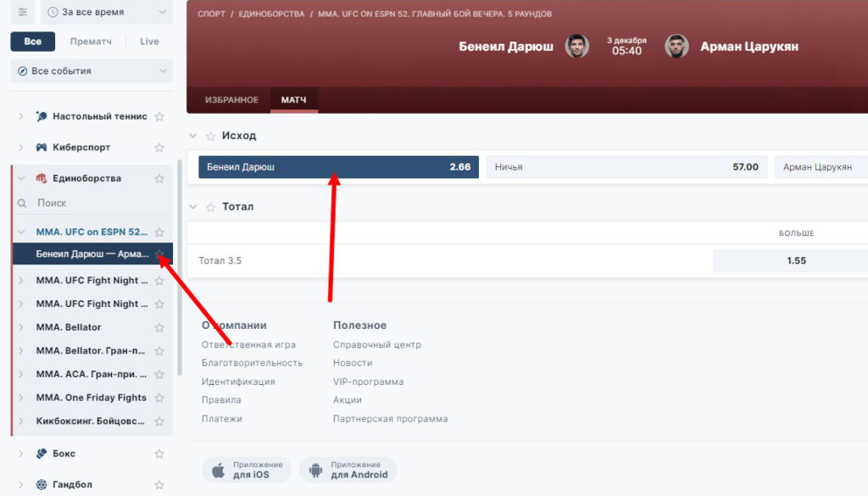The width and height of the screenshot is (868, 496).
Task: Open 'Акции' footer link
Action: pos(347,399)
